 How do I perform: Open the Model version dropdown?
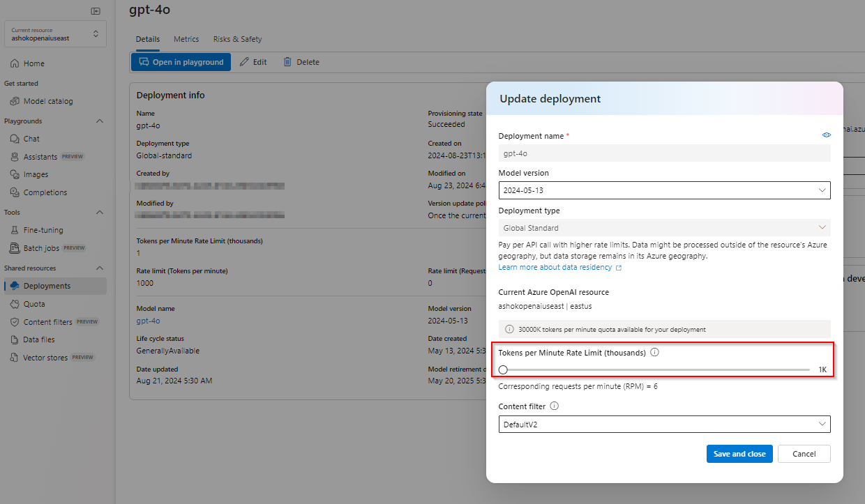(x=665, y=190)
